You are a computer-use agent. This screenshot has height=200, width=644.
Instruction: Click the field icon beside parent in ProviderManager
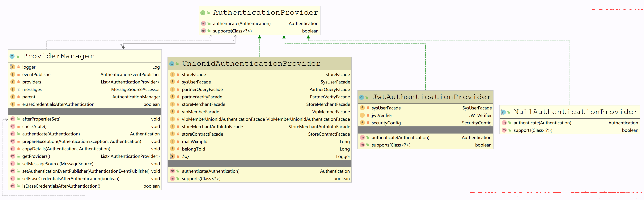13,97
